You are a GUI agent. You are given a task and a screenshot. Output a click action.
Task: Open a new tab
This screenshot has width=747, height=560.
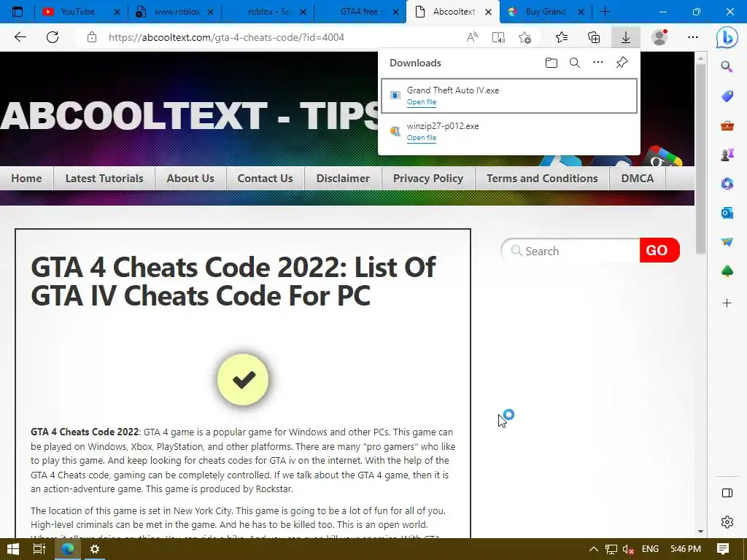click(605, 12)
